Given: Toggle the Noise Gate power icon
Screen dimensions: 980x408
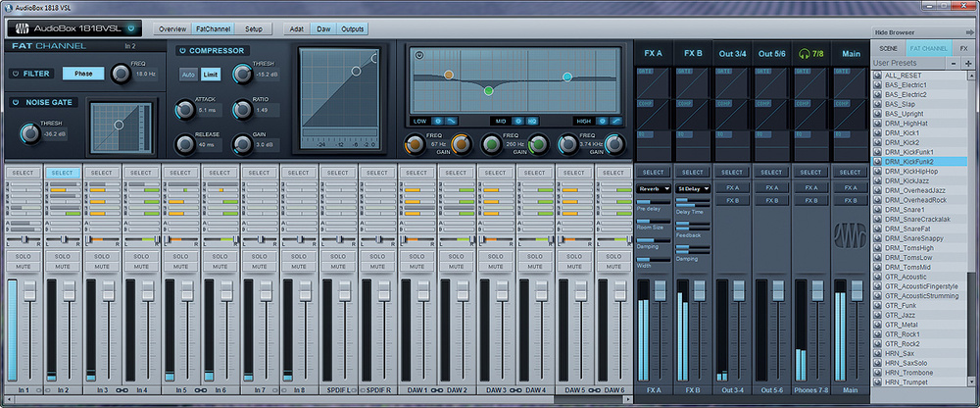Looking at the screenshot, I should 15,102.
